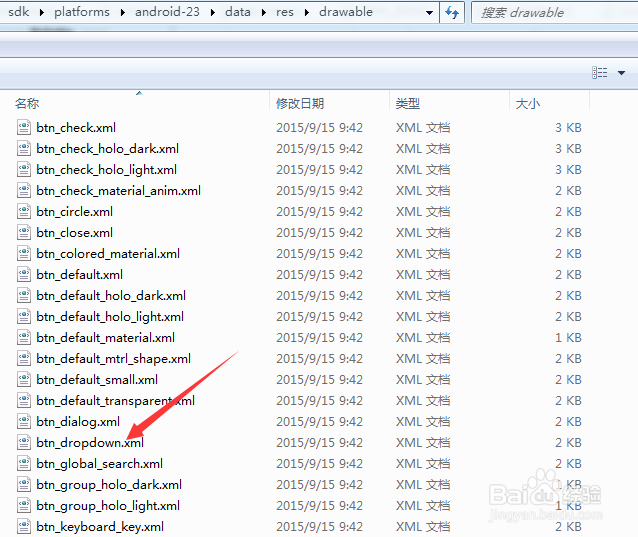The height and width of the screenshot is (537, 638).
Task: Select file name btn_check.xml
Action: (76, 127)
